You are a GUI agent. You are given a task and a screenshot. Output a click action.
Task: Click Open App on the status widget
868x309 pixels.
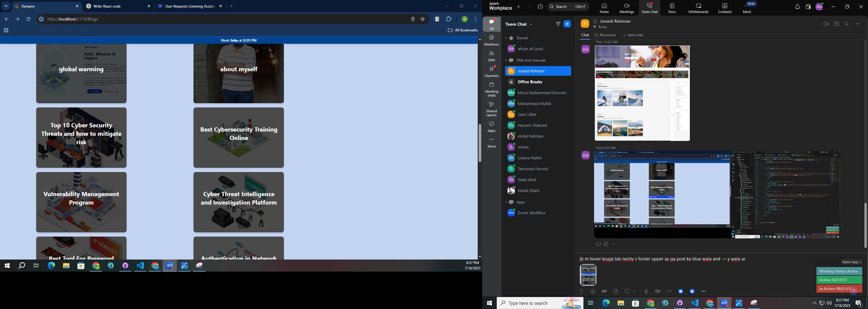pyautogui.click(x=851, y=262)
